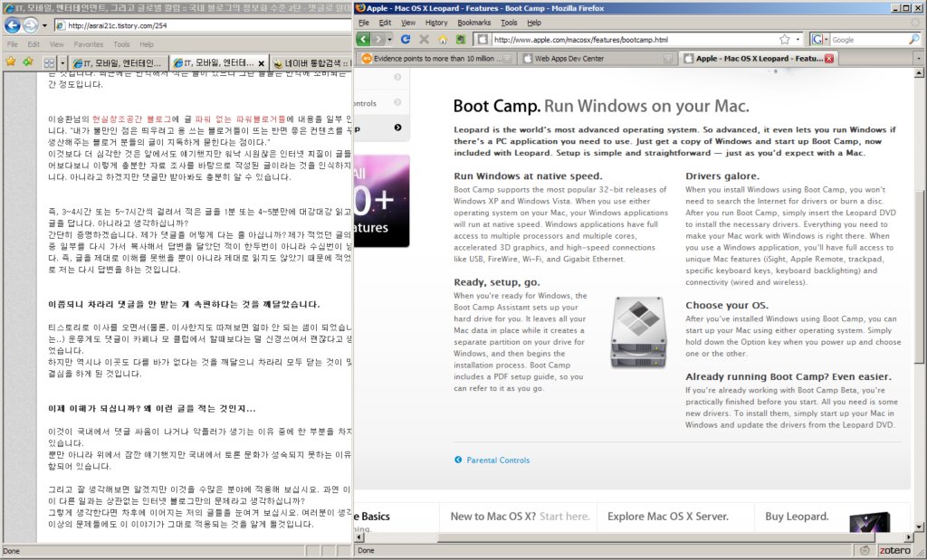Expand the tab list dropdown in Internet Explorer
Image resolution: width=927 pixels, height=560 pixels.
pyautogui.click(x=62, y=62)
